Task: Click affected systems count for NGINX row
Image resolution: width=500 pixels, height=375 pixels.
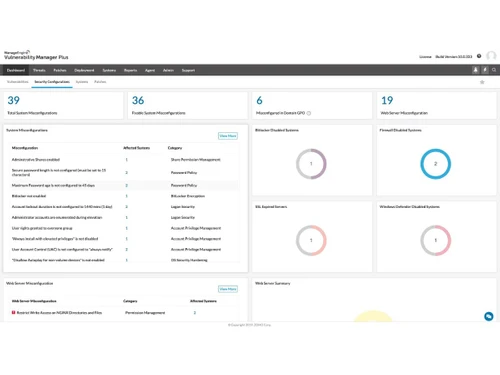Action: pos(195,313)
